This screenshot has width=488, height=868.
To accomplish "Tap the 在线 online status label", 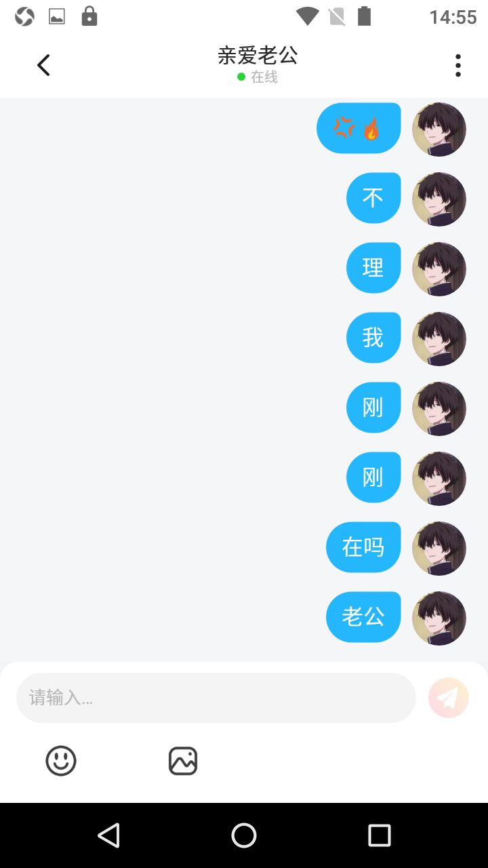I will (264, 77).
